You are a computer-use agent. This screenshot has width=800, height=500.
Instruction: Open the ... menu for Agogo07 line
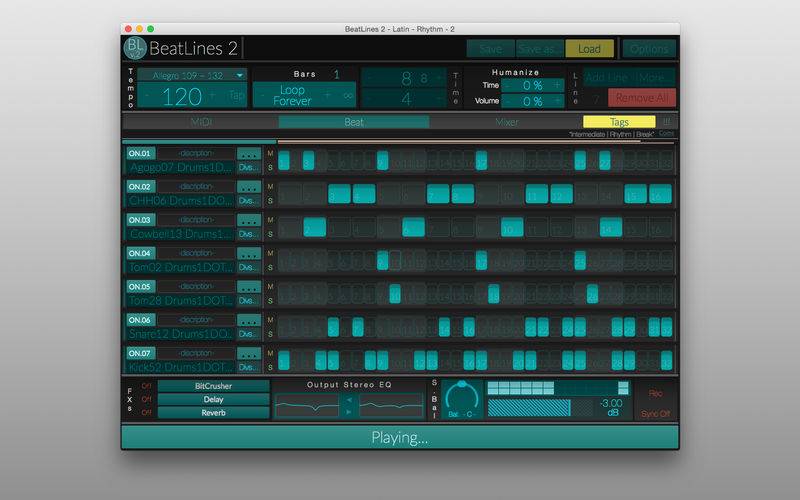(x=249, y=154)
